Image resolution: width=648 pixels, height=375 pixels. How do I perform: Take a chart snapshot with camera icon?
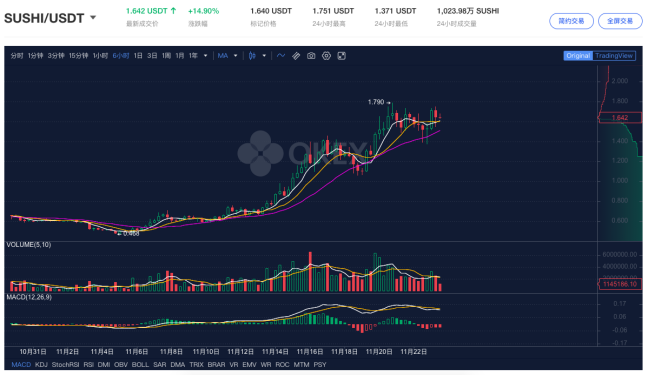tap(311, 56)
